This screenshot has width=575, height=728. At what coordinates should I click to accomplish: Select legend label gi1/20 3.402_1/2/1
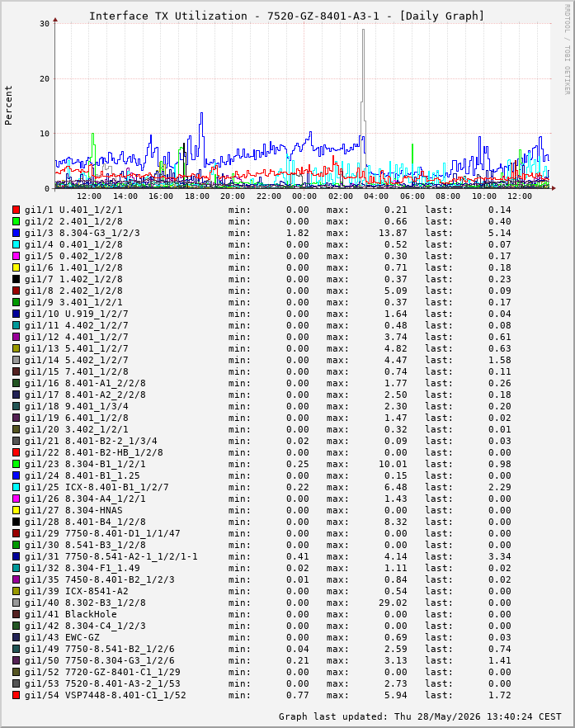(77, 429)
